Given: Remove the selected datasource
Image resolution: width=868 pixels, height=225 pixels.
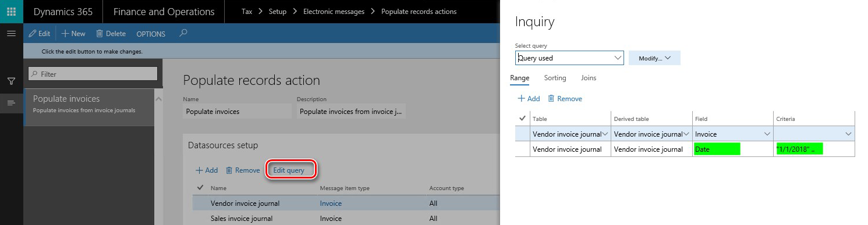Looking at the screenshot, I should pos(243,170).
